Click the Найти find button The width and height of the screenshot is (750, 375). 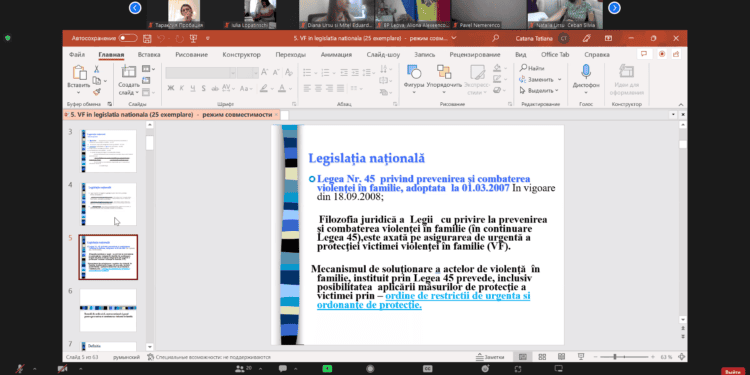click(532, 68)
